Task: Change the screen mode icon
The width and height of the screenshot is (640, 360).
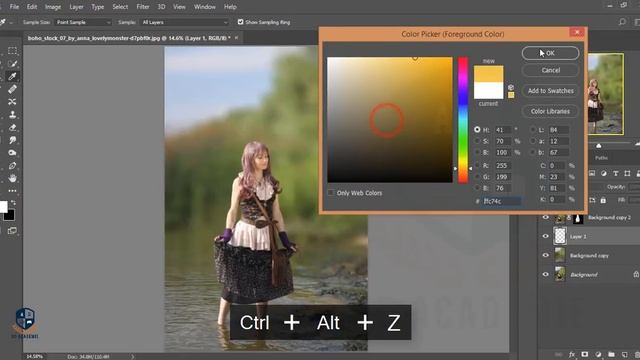Action: 12,231
